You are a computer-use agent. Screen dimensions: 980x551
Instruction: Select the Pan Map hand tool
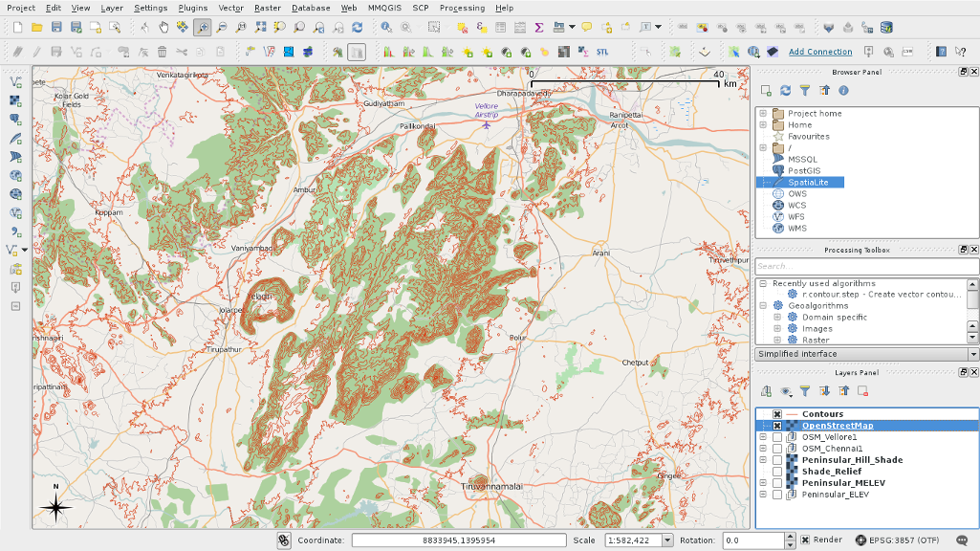pos(163,28)
